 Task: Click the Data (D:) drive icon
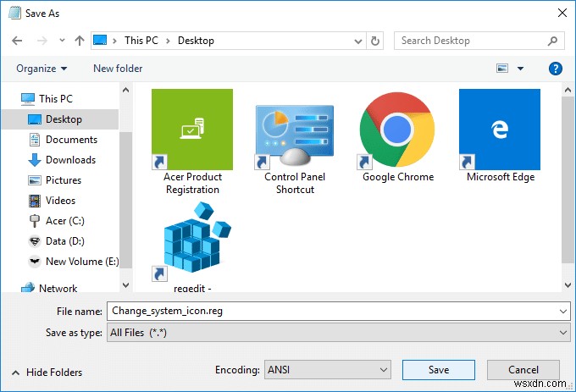tap(35, 241)
